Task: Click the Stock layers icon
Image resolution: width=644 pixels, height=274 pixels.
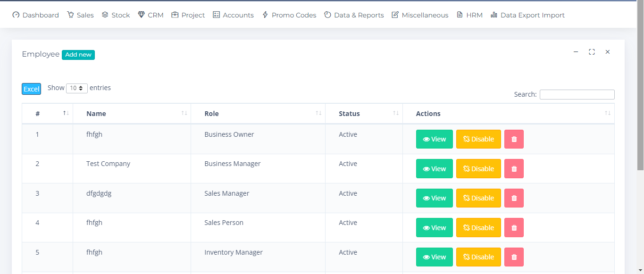Action: point(105,15)
